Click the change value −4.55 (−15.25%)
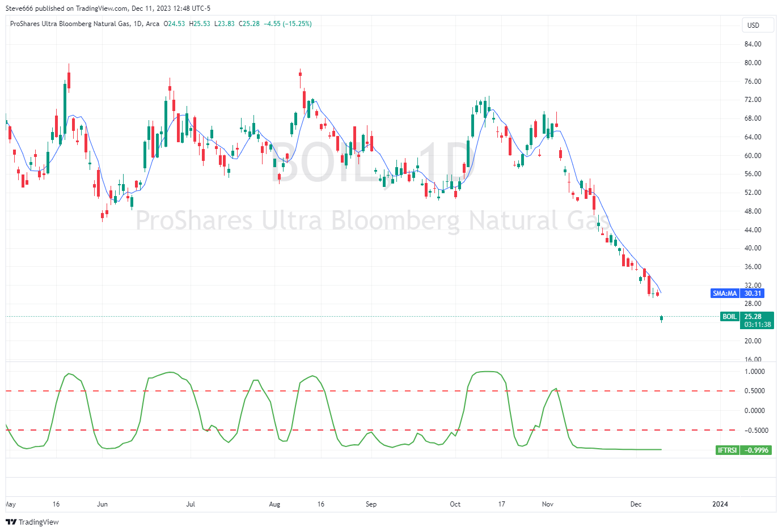This screenshot has height=532, width=782. coord(288,24)
